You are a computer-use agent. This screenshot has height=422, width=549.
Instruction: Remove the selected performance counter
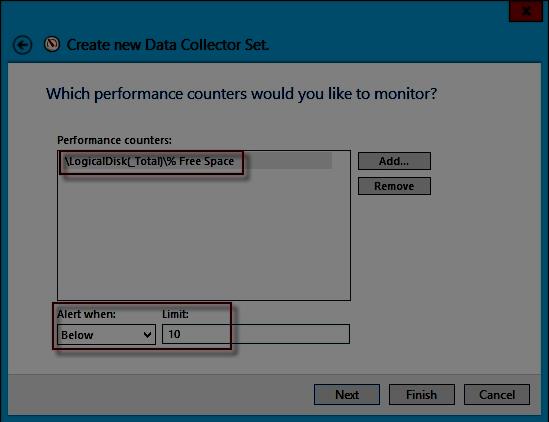tap(394, 186)
